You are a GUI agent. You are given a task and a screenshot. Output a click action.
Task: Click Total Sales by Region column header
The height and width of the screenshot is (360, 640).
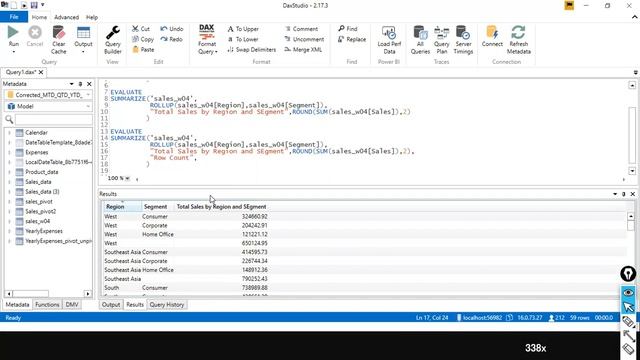(221, 207)
